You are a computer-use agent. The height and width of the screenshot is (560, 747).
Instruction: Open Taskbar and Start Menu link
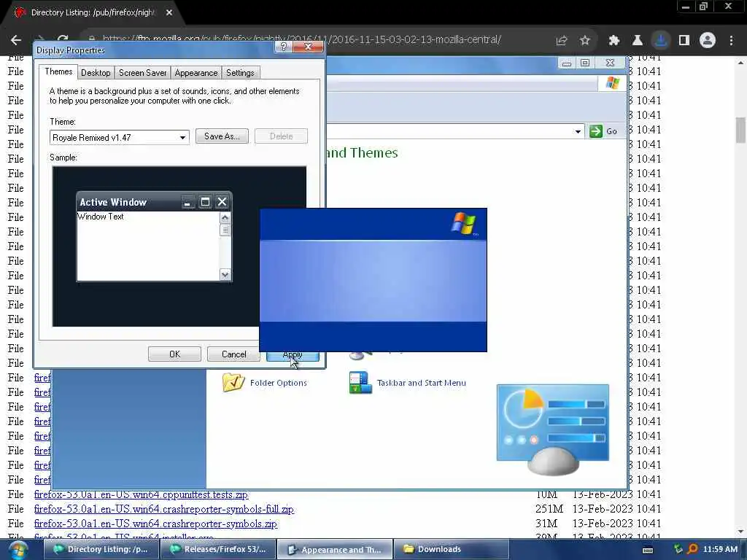click(x=421, y=383)
